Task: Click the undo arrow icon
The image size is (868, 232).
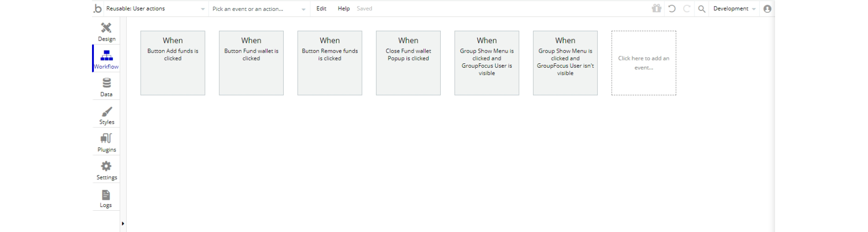Action: [672, 9]
